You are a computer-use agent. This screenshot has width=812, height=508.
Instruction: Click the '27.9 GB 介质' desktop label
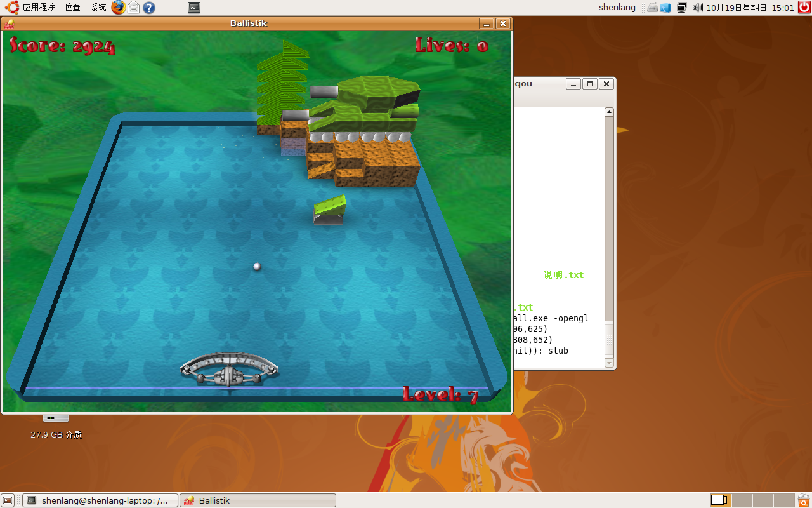point(56,435)
